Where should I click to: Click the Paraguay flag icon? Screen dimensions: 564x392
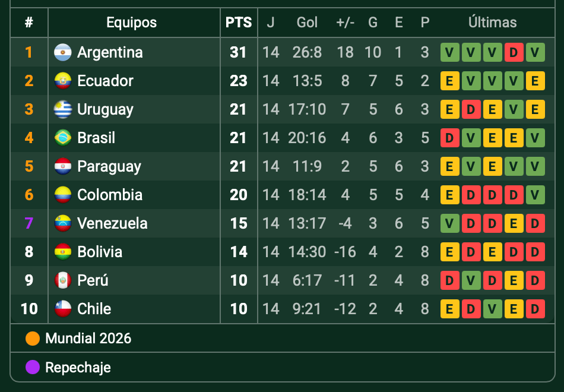click(62, 166)
